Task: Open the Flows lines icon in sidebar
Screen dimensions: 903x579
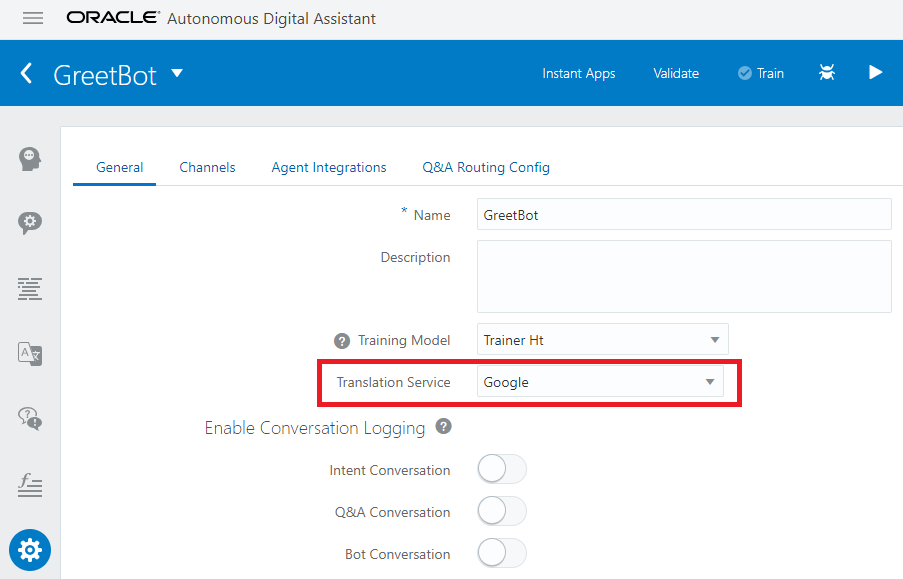Action: pos(29,289)
